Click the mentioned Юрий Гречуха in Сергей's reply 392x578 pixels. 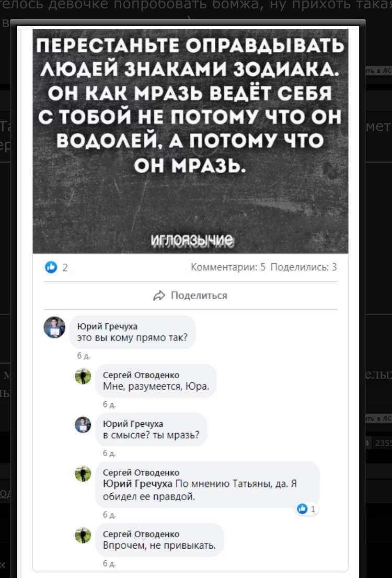139,484
